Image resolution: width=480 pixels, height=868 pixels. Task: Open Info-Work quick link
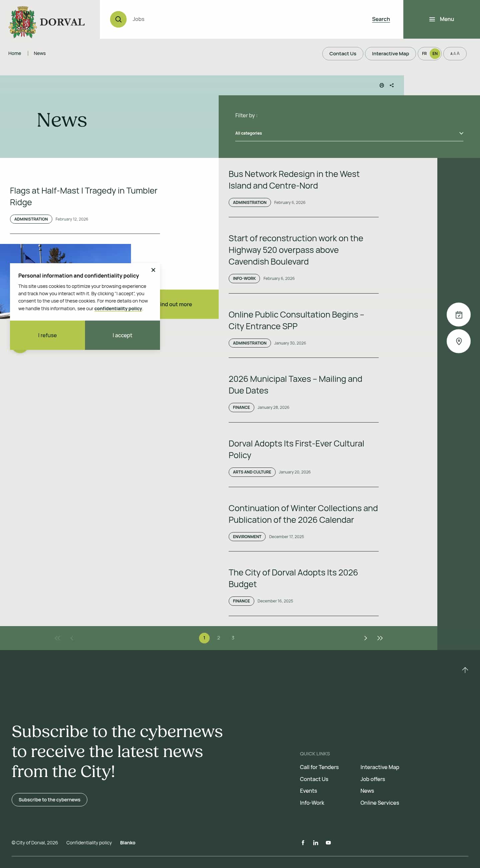[312, 803]
